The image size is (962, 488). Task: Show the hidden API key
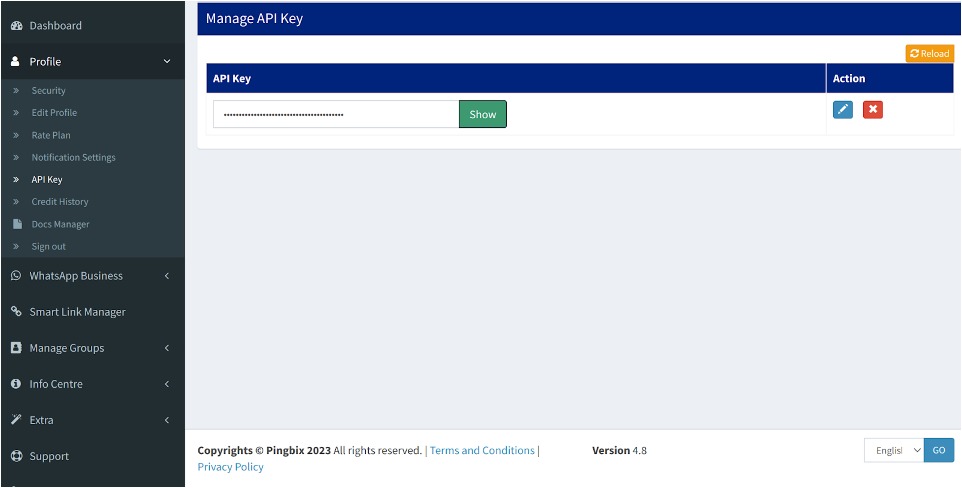[x=482, y=114]
